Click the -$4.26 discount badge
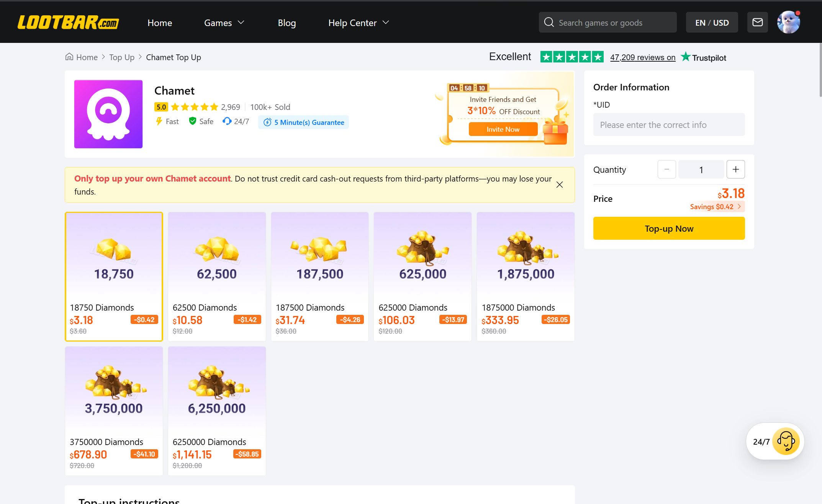This screenshot has height=504, width=822. click(350, 319)
